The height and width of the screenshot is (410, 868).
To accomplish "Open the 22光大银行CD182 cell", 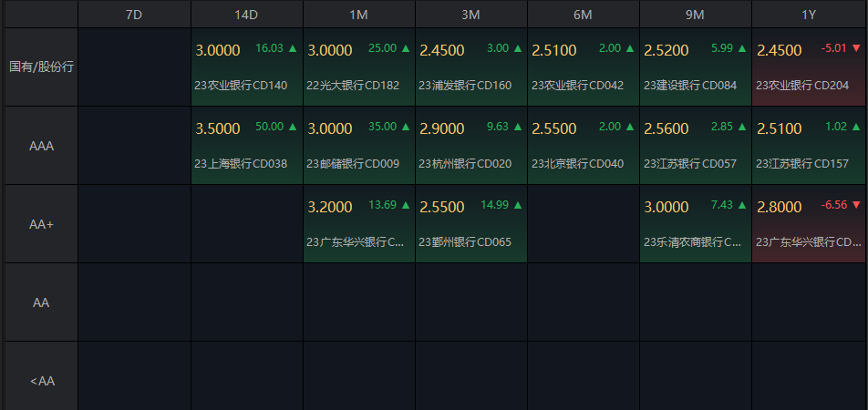I will tap(359, 67).
